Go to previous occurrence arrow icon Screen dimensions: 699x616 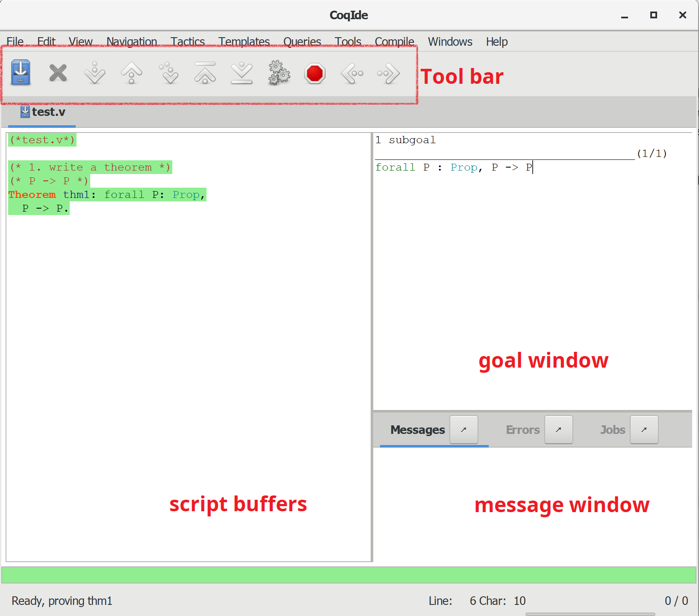352,73
